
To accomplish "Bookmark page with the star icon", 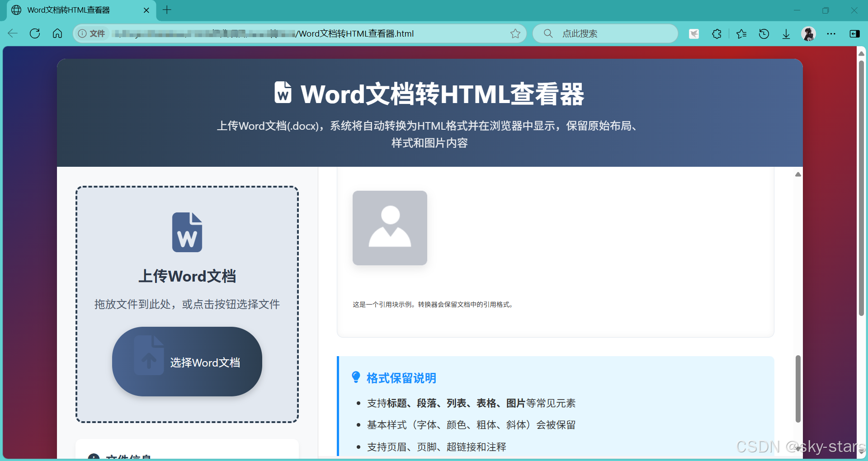I will point(515,33).
